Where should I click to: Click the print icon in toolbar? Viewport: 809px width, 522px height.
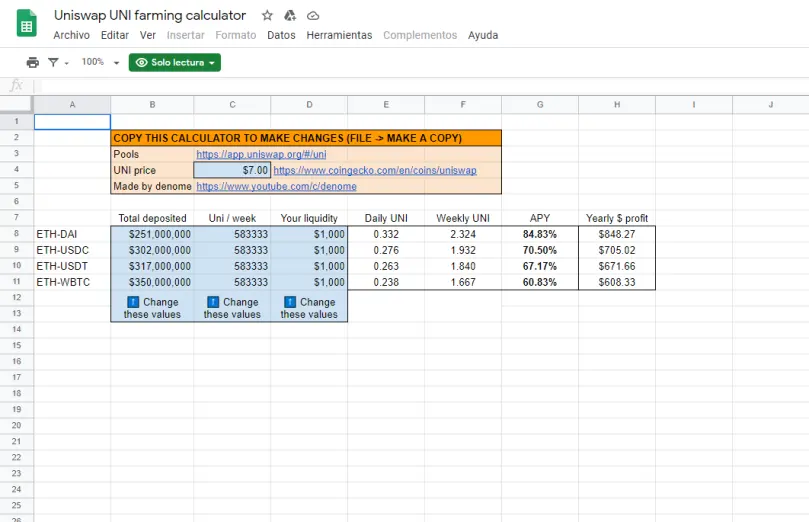33,62
